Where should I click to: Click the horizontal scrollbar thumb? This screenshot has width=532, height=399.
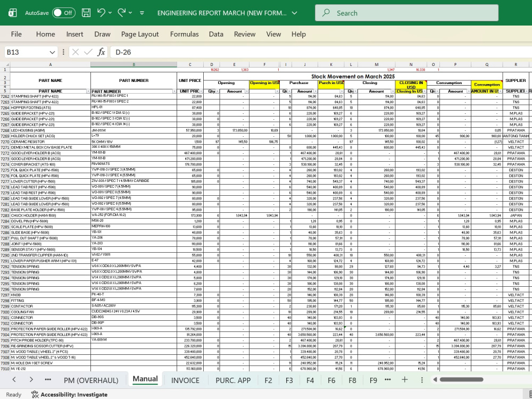[x=461, y=380]
